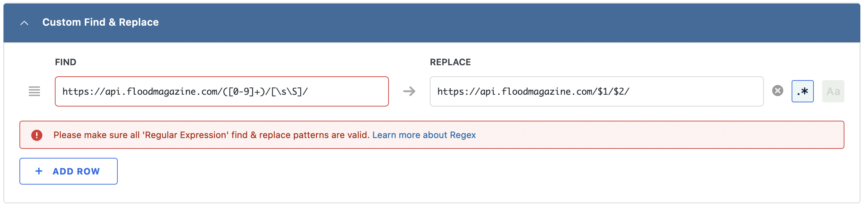
Task: Open the Learn more about Regex link
Action: (424, 135)
